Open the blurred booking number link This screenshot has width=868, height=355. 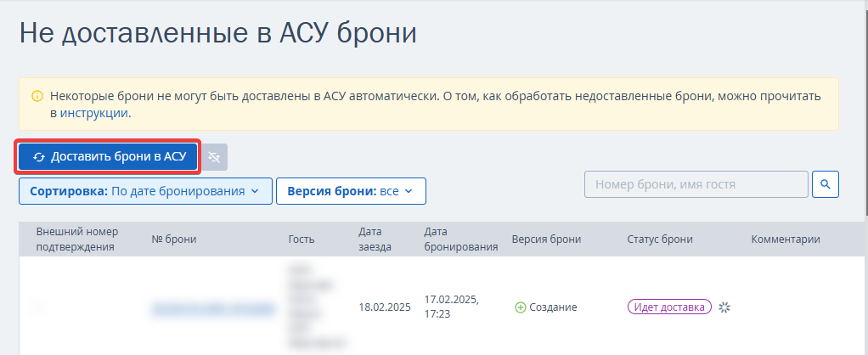(213, 308)
